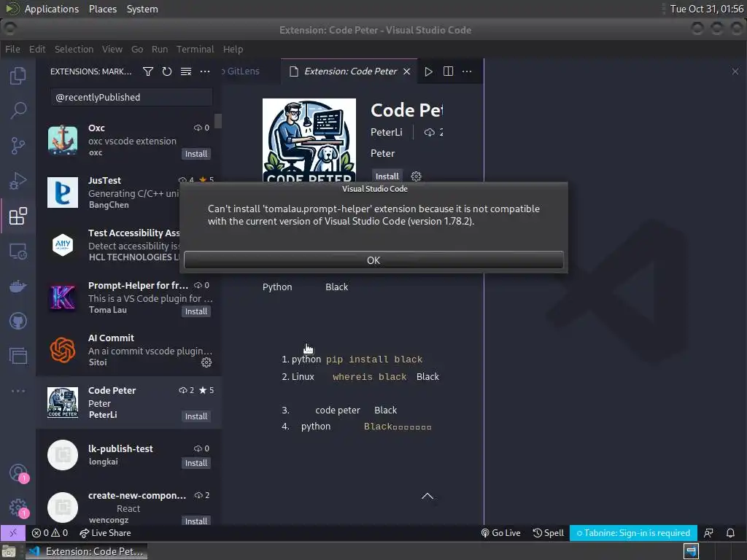Clear extensions search results icon
This screenshot has width=747, height=560.
186,71
